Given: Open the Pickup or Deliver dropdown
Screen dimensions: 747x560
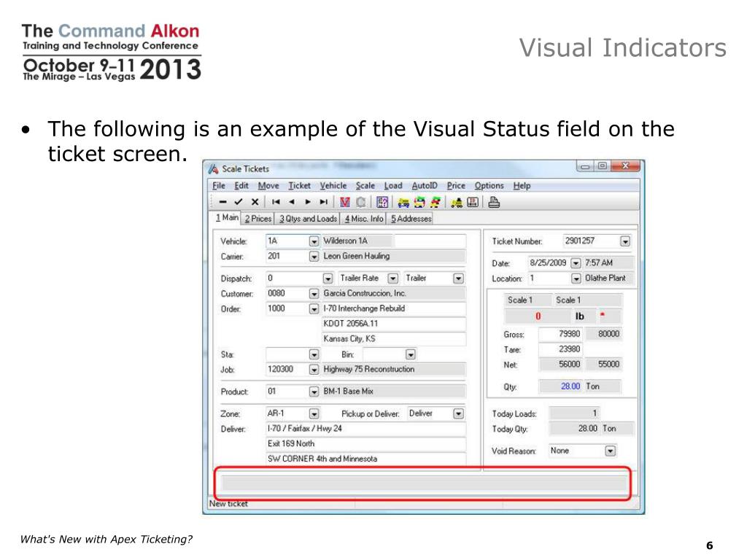Looking at the screenshot, I should coord(458,414).
